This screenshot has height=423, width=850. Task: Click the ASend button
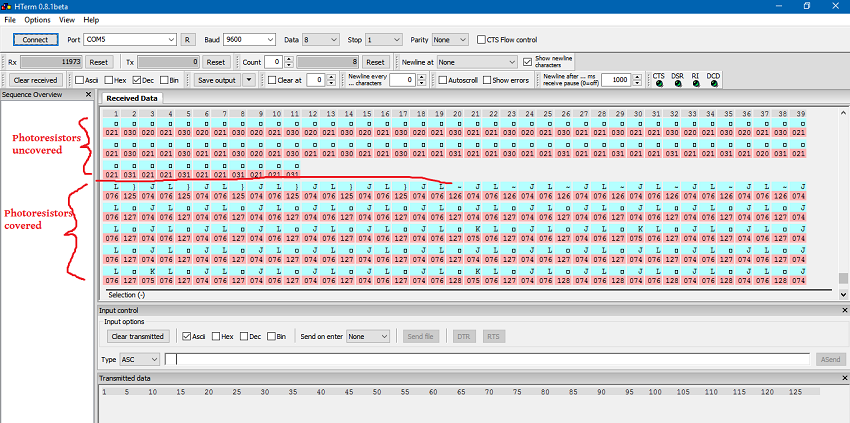pyautogui.click(x=830, y=359)
